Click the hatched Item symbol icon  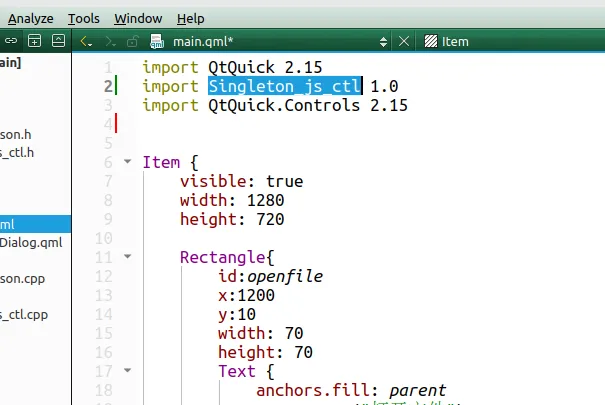431,41
